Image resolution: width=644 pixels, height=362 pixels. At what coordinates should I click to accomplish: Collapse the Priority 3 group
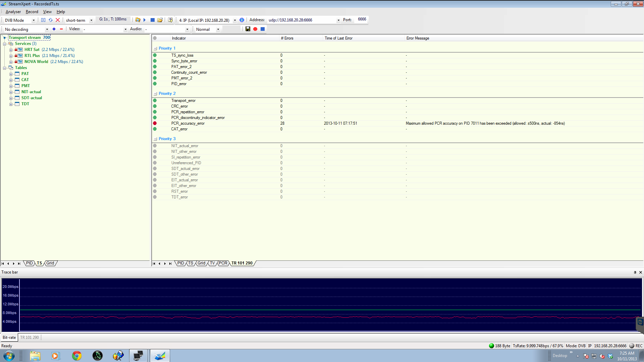click(155, 139)
